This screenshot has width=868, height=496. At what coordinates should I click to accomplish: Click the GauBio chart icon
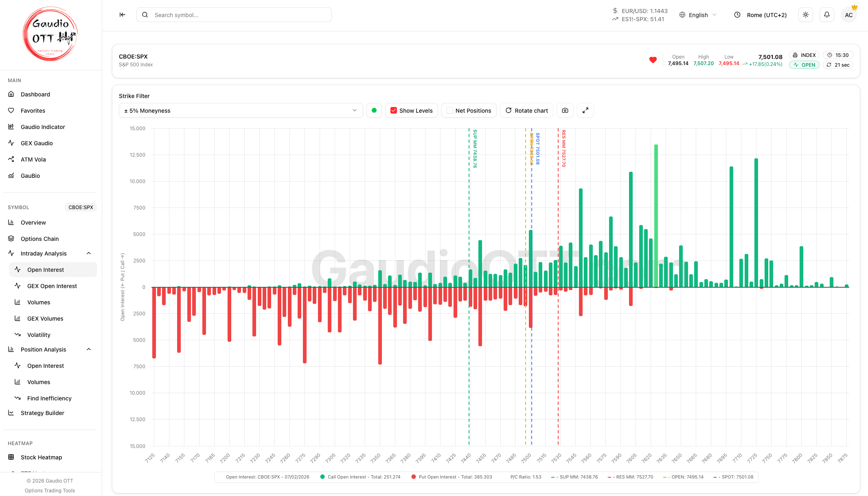point(11,175)
